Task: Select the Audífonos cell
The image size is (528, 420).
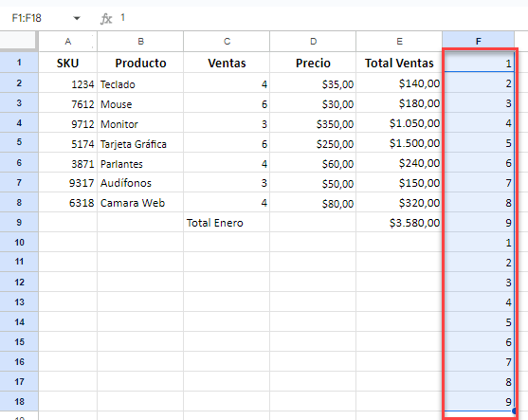Action: pyautogui.click(x=140, y=182)
